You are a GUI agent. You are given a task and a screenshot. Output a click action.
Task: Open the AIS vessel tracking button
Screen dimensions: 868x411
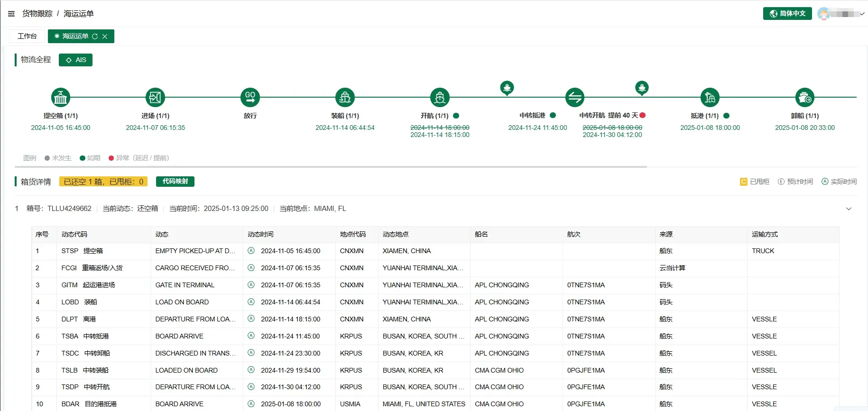(x=75, y=60)
